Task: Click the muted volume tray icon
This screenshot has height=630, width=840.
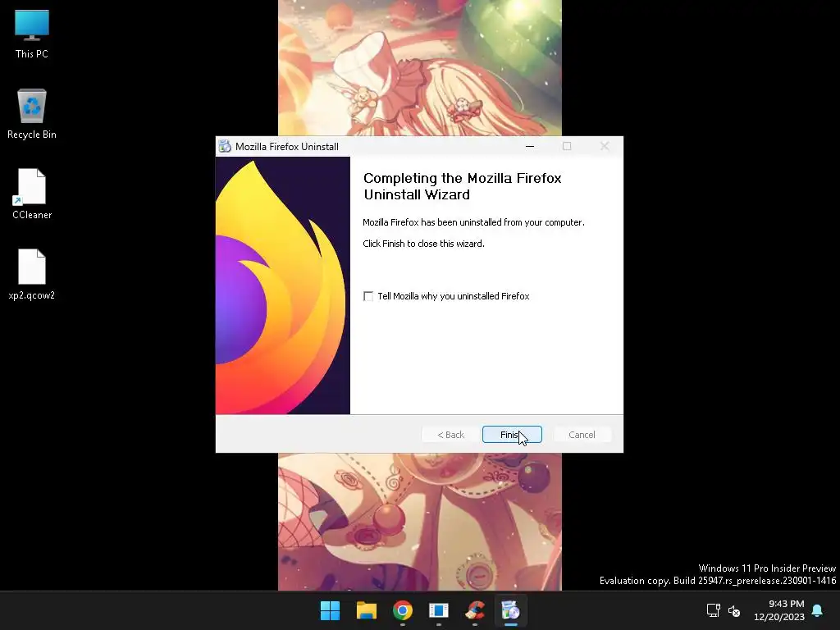Action: pos(734,610)
